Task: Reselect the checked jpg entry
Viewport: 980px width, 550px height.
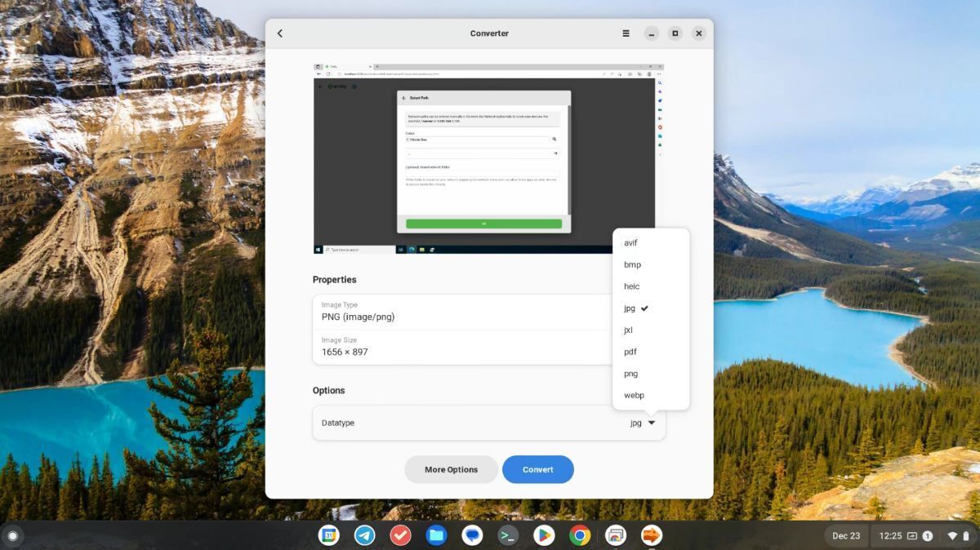Action: tap(630, 308)
